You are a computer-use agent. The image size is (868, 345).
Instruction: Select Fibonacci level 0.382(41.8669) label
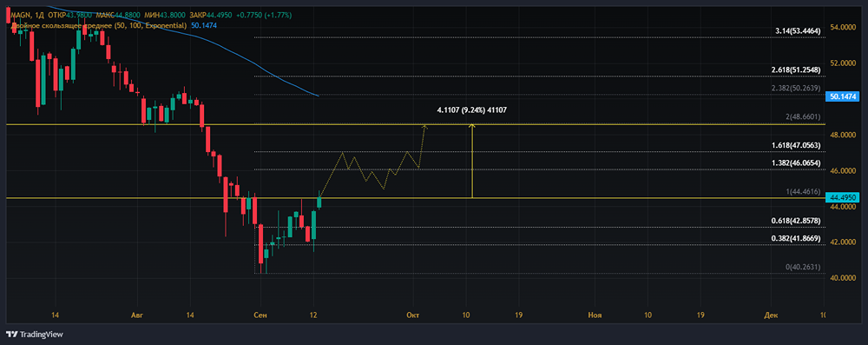tap(795, 238)
